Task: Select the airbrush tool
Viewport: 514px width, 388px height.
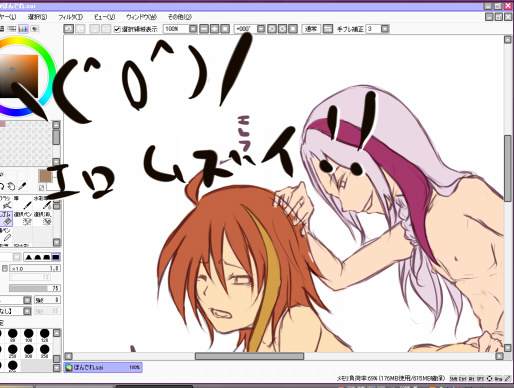Action: pyautogui.click(x=6, y=203)
